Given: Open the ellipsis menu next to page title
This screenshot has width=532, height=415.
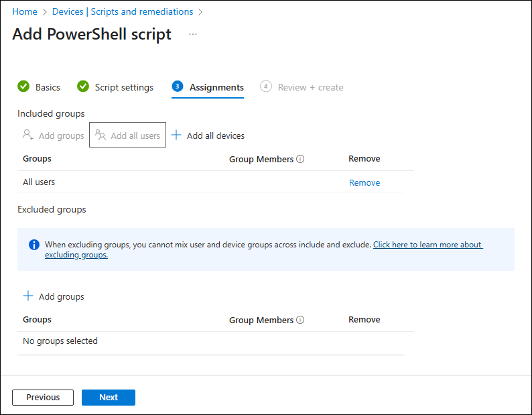Looking at the screenshot, I should pyautogui.click(x=193, y=34).
